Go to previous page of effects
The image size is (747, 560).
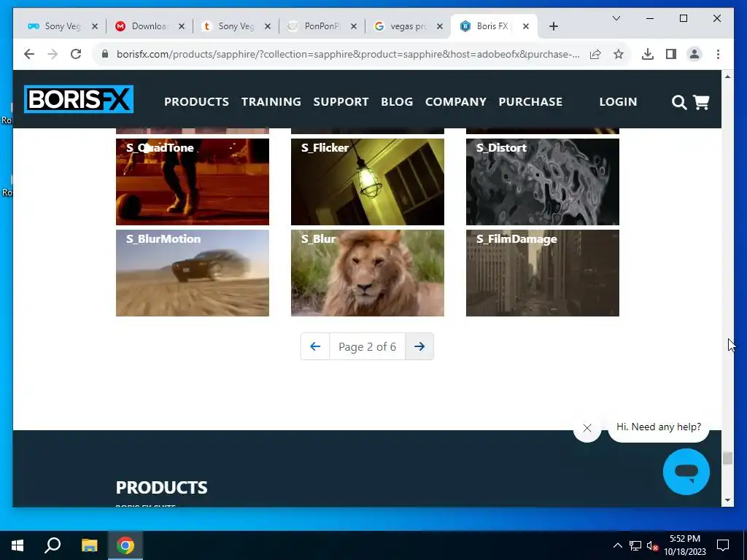click(315, 346)
